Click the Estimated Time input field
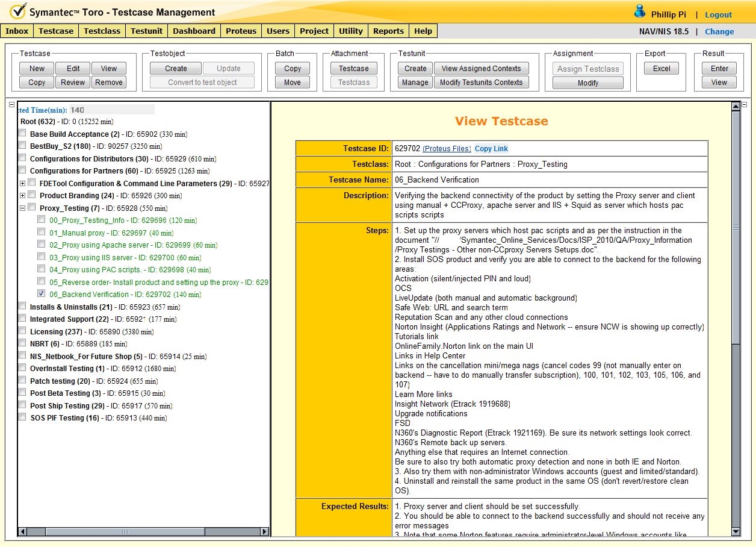Image resolution: width=756 pixels, height=547 pixels. pyautogui.click(x=111, y=110)
